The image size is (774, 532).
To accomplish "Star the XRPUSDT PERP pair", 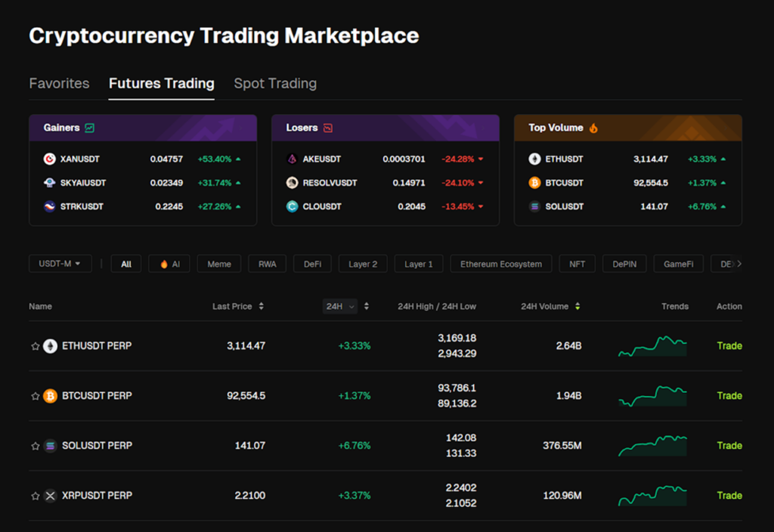I will [x=35, y=495].
